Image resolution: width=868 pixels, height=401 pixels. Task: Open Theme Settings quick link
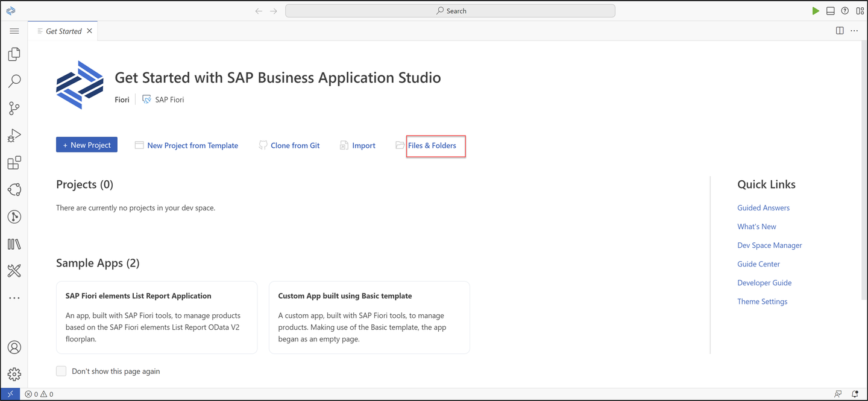(762, 302)
